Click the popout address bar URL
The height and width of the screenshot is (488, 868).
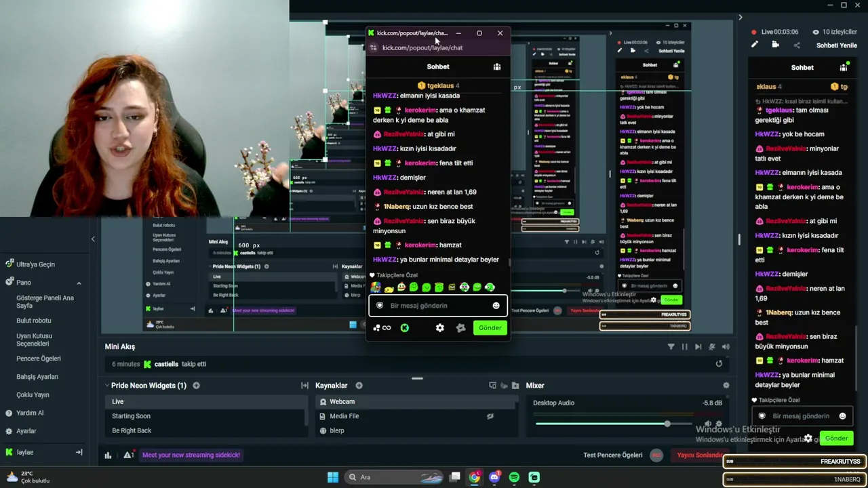tap(422, 48)
